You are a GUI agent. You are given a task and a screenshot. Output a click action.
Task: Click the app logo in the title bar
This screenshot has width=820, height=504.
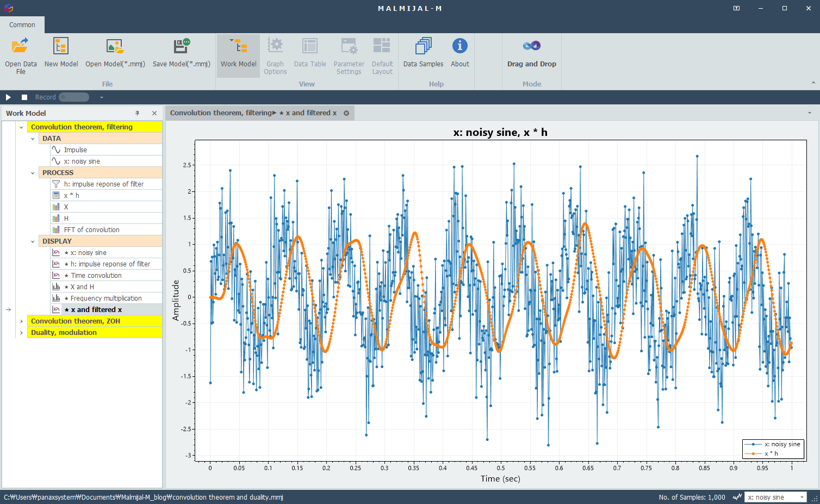coord(8,8)
